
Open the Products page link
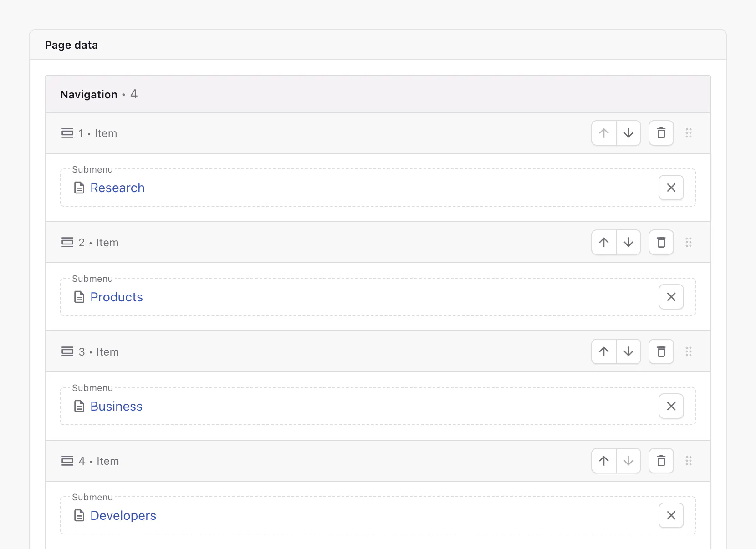pos(117,297)
